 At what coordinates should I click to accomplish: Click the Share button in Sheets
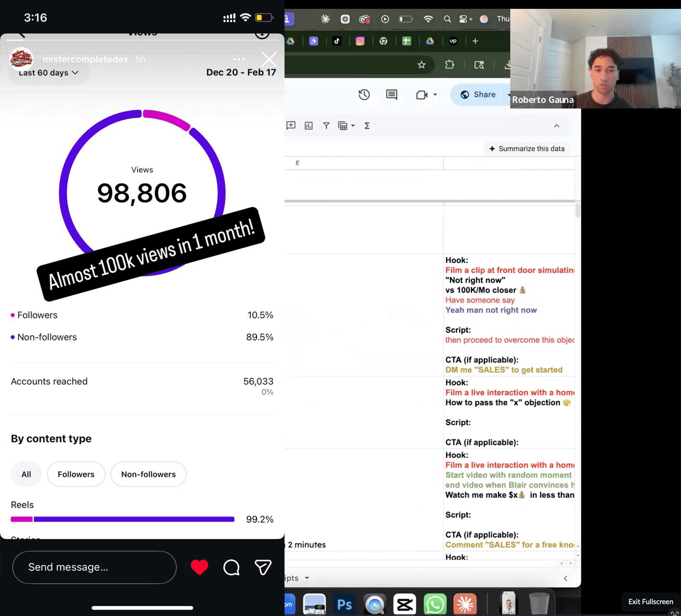[x=478, y=94]
